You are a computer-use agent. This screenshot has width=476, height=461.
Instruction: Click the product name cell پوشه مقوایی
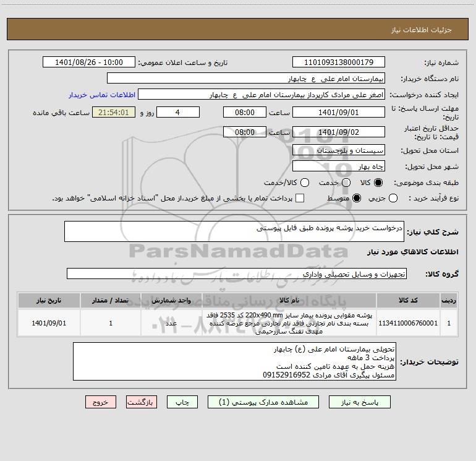289,323
